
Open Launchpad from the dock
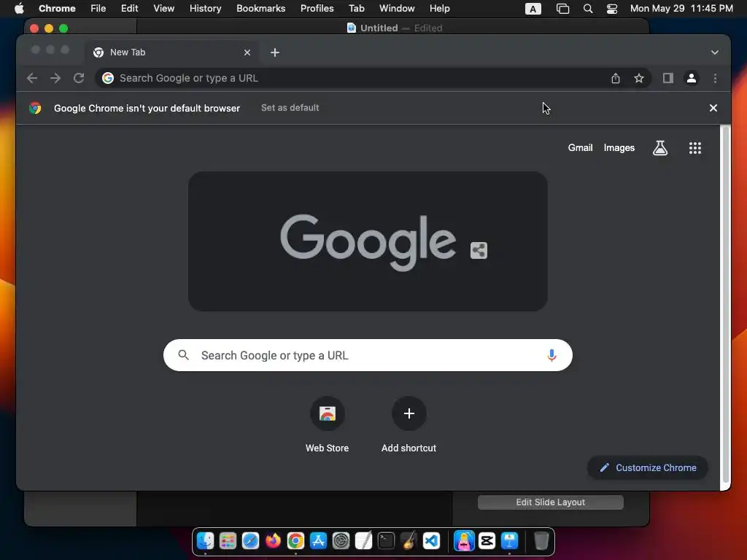click(x=228, y=541)
